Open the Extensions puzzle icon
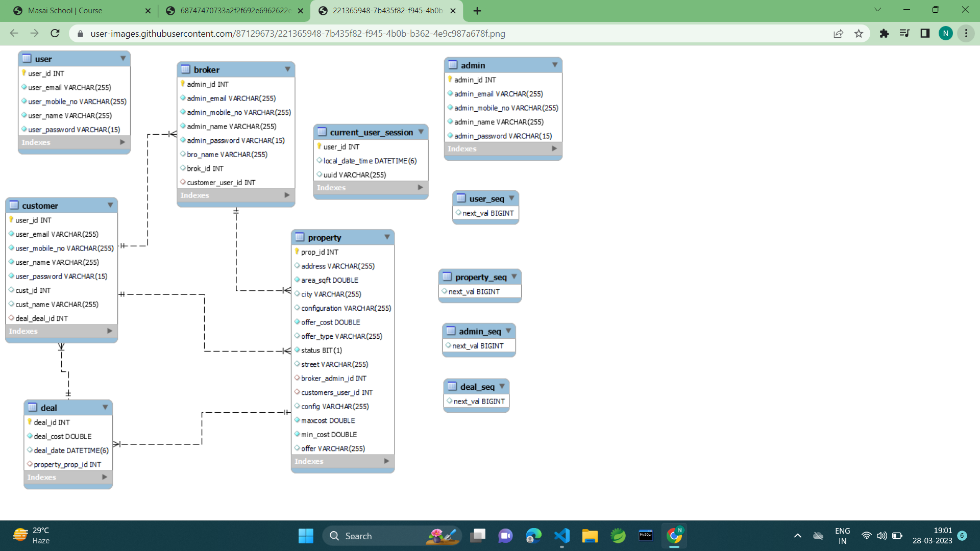This screenshot has height=551, width=980. [884, 34]
